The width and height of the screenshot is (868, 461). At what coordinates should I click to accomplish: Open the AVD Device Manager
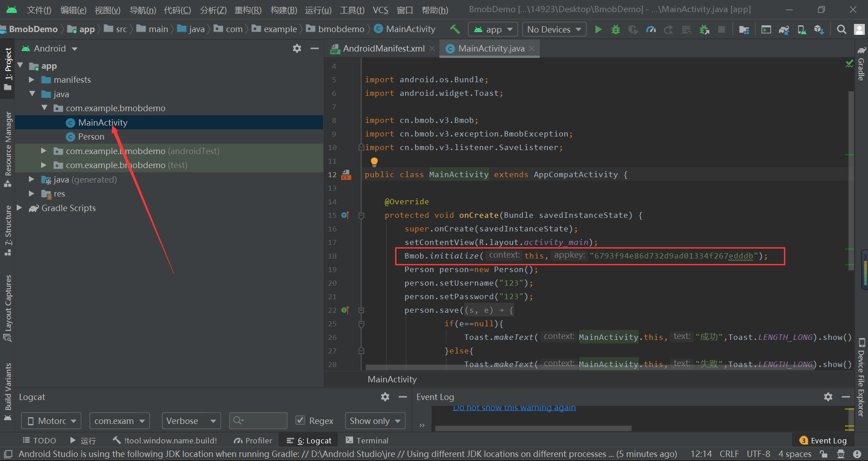802,29
